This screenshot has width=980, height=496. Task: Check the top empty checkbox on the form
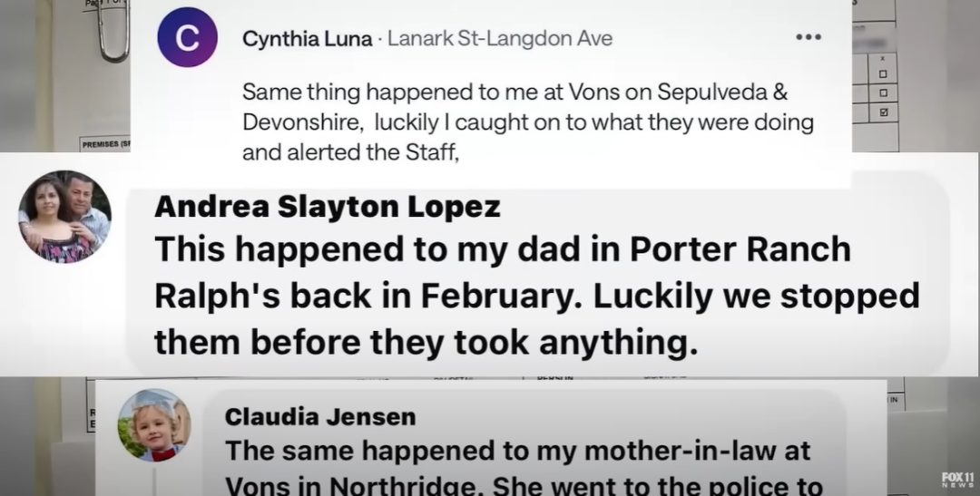[x=883, y=73]
